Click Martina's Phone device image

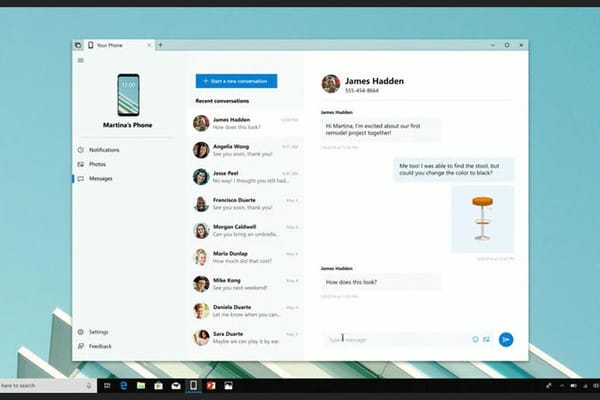click(x=128, y=95)
